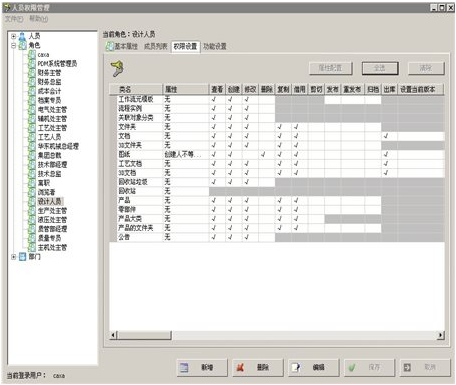Toggle 查看 permission for 公告

click(214, 237)
